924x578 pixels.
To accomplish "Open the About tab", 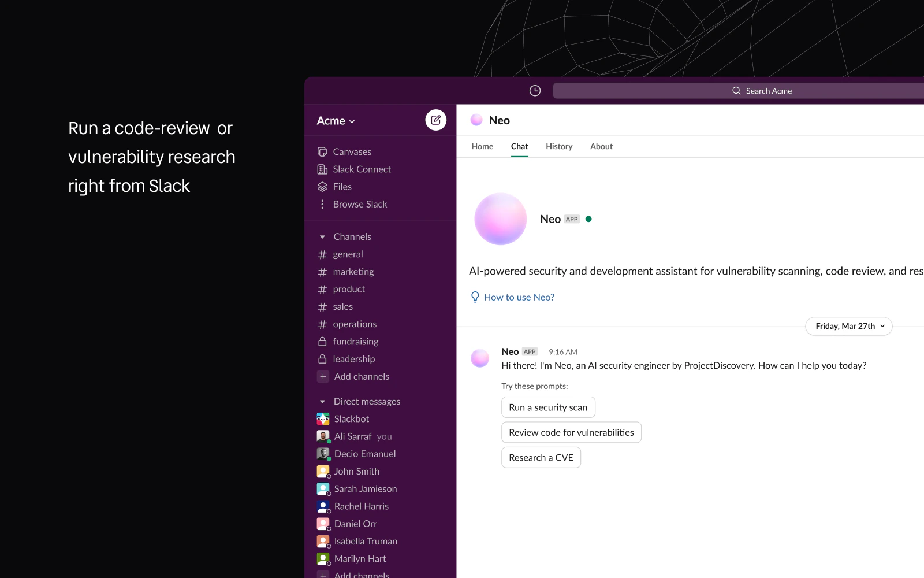I will 601,146.
